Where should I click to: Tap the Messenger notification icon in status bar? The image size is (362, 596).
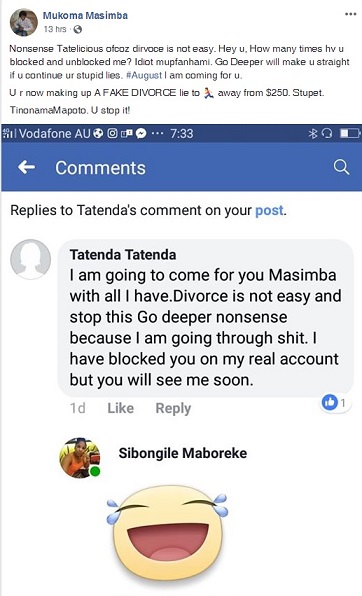click(141, 133)
